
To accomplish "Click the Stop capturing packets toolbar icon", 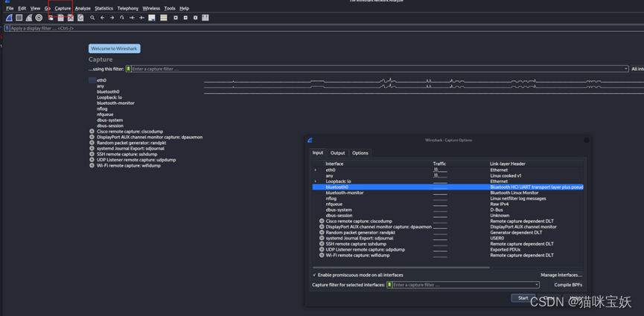I will point(19,18).
